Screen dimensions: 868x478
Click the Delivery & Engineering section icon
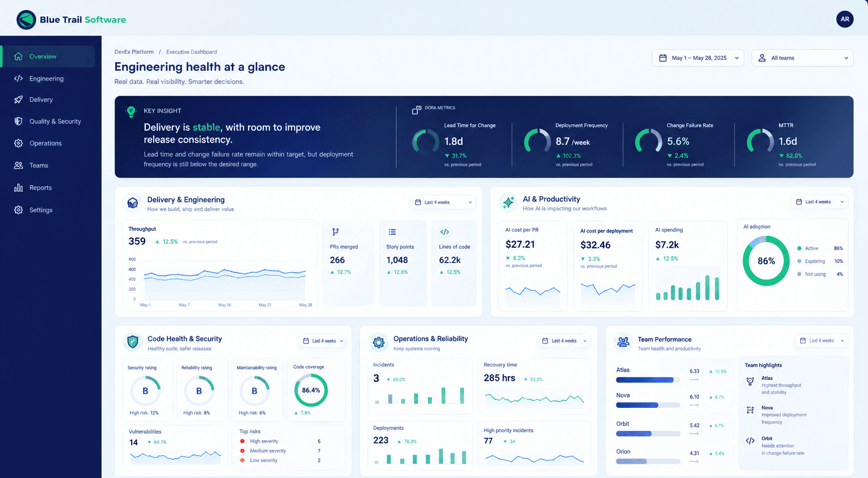pos(133,203)
